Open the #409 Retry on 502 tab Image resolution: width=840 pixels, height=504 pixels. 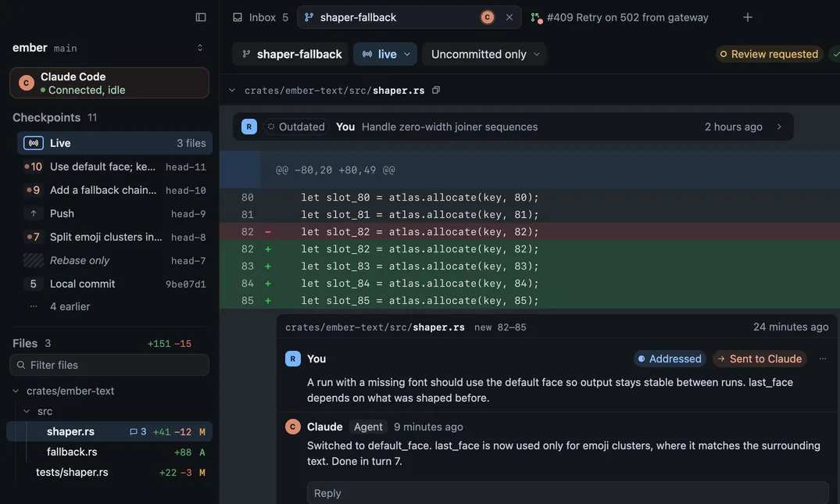(619, 17)
